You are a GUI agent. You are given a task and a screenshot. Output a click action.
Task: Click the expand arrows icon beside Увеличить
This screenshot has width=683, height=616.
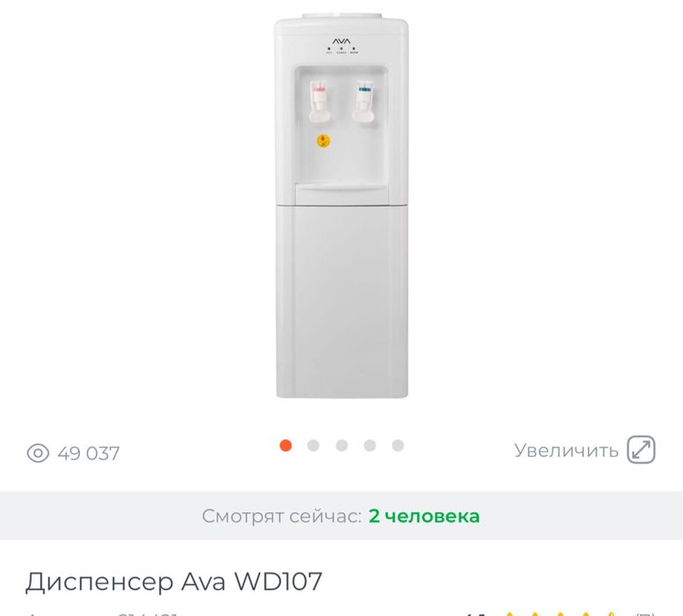[x=641, y=449]
